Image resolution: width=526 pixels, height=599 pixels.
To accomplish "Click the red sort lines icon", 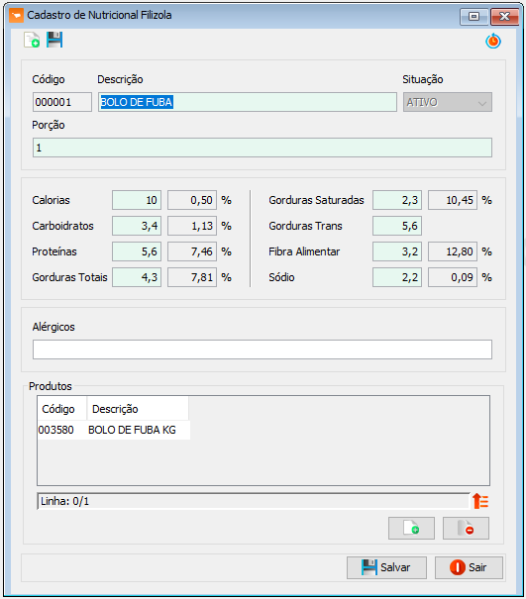I will point(481,501).
